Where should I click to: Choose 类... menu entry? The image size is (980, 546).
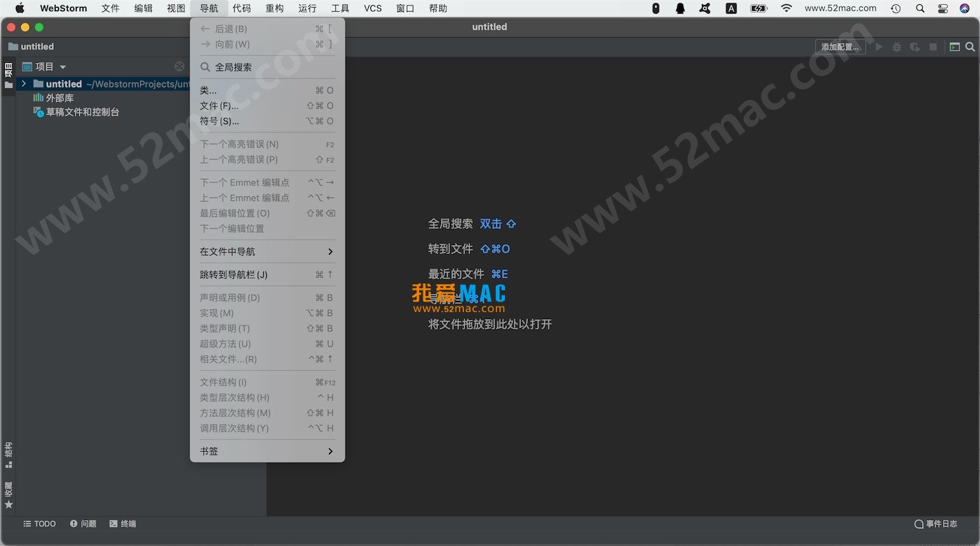[267, 90]
